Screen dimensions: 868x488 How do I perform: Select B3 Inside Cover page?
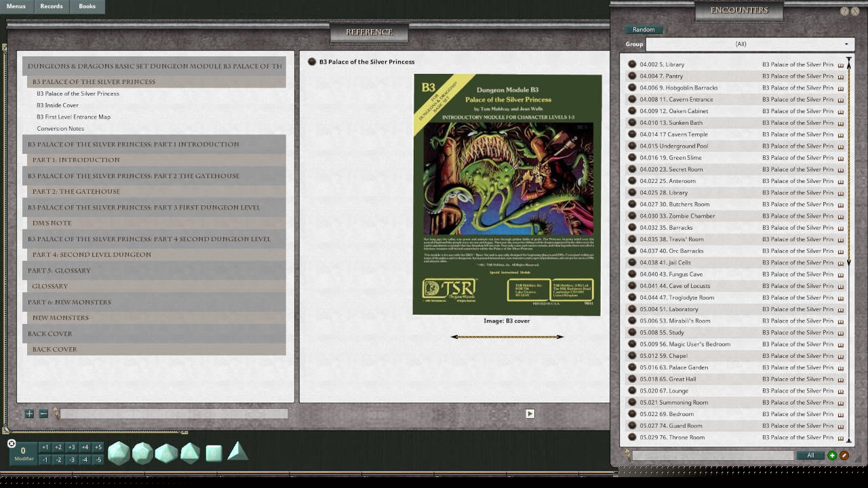[58, 105]
